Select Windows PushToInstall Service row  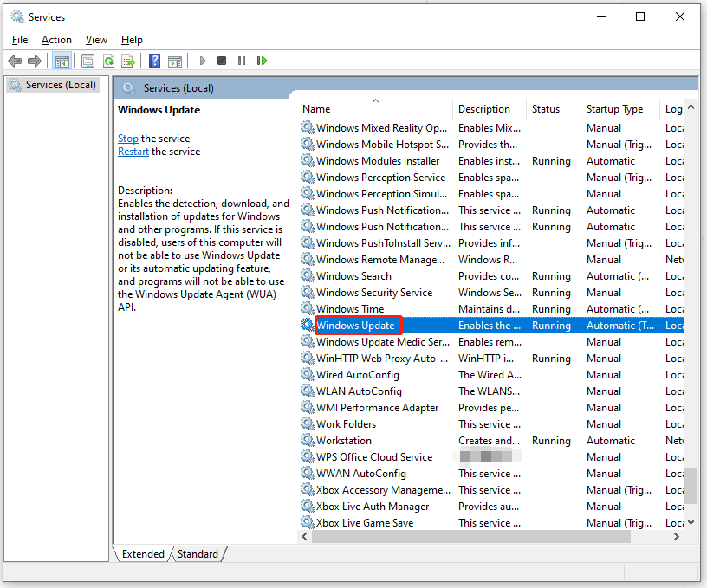click(x=491, y=242)
